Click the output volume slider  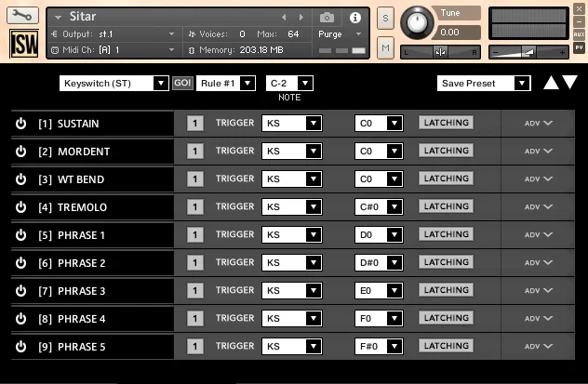[528, 52]
